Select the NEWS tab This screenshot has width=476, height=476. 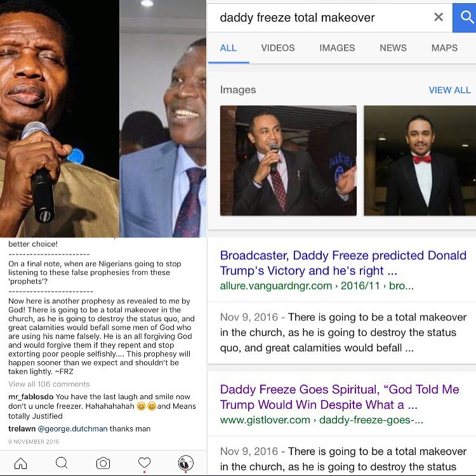pos(393,48)
